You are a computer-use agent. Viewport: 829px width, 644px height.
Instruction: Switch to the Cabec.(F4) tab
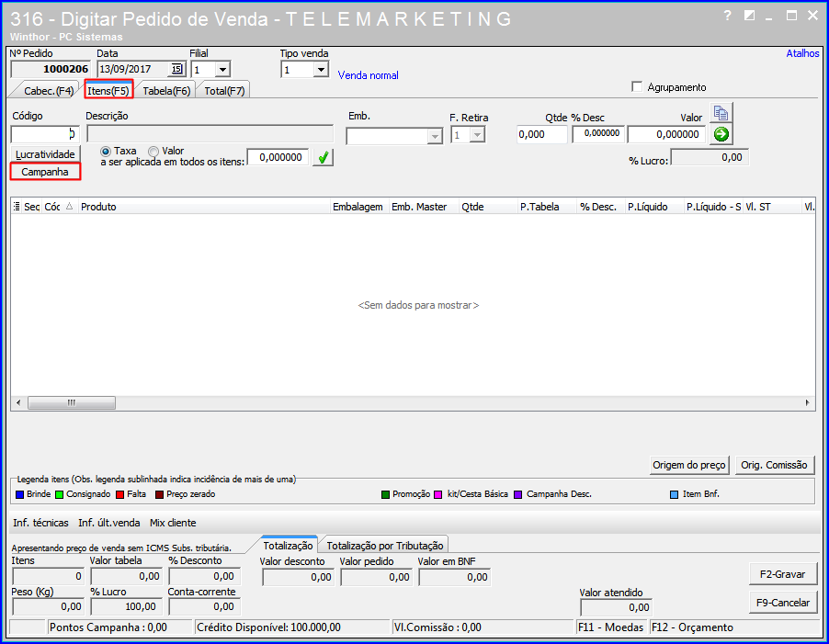[x=48, y=91]
